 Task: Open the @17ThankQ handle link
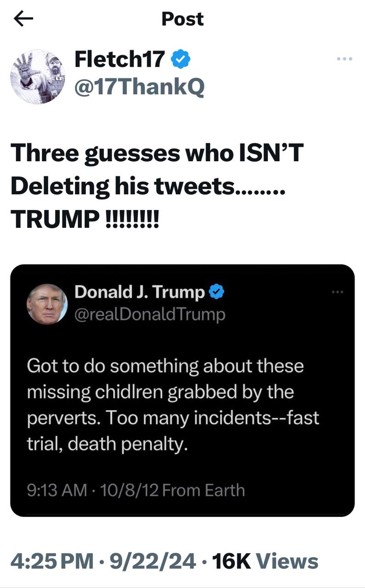point(139,86)
